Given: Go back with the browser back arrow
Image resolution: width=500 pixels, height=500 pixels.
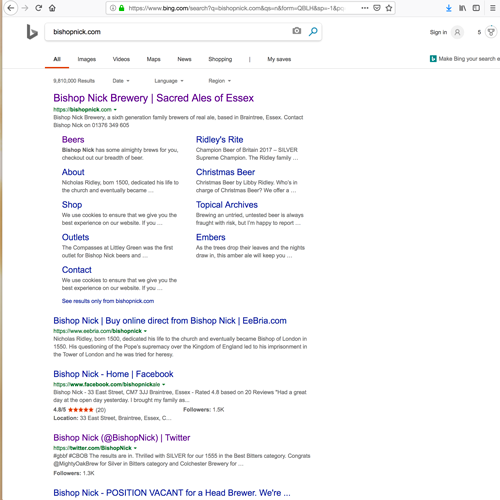Looking at the screenshot, I should tap(11, 8).
